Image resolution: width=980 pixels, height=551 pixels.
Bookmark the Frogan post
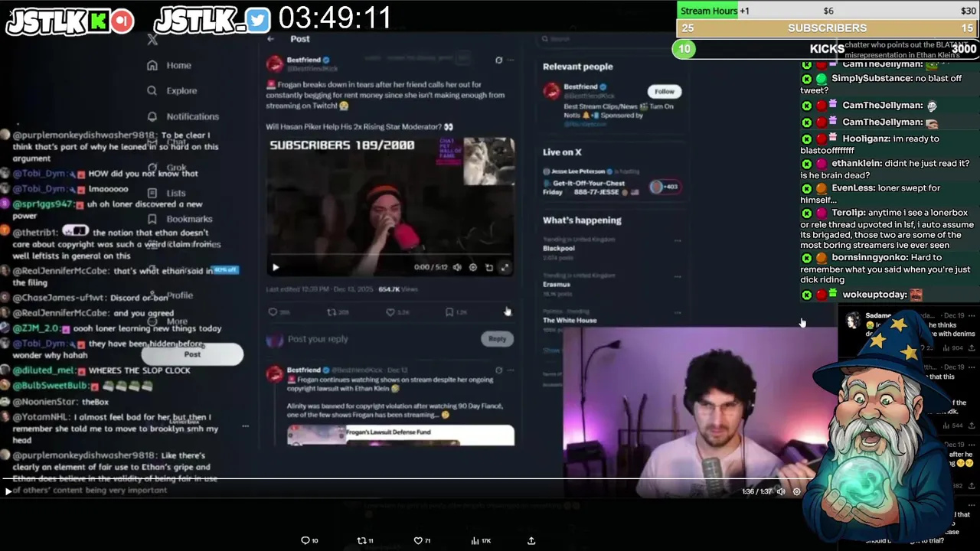449,312
